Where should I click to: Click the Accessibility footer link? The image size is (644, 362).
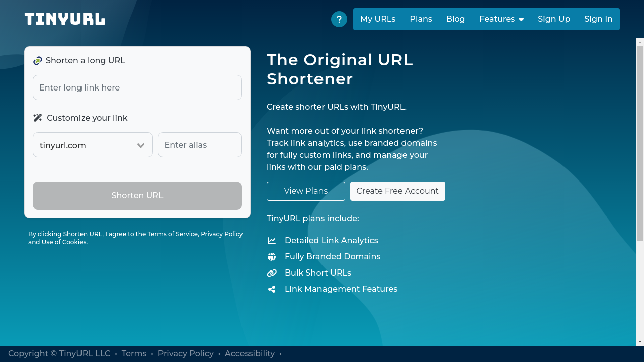(x=250, y=353)
